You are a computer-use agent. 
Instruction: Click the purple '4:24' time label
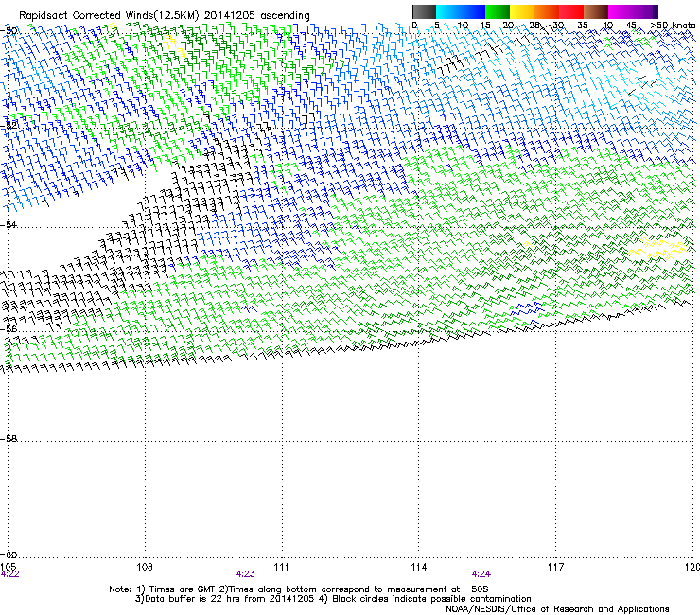(x=481, y=574)
